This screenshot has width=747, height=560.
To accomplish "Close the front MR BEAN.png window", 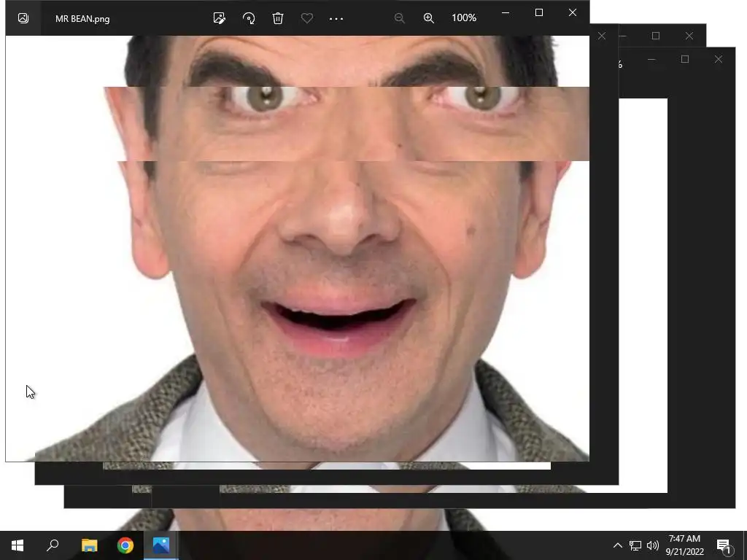I will click(573, 12).
